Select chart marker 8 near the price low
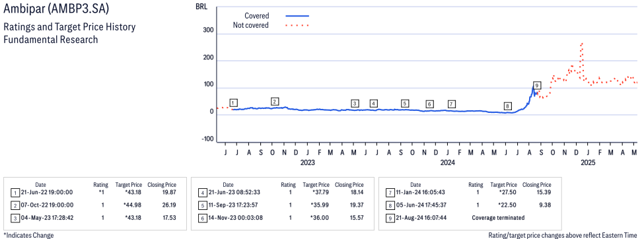Image resolution: width=644 pixels, height=239 pixels. click(x=508, y=106)
